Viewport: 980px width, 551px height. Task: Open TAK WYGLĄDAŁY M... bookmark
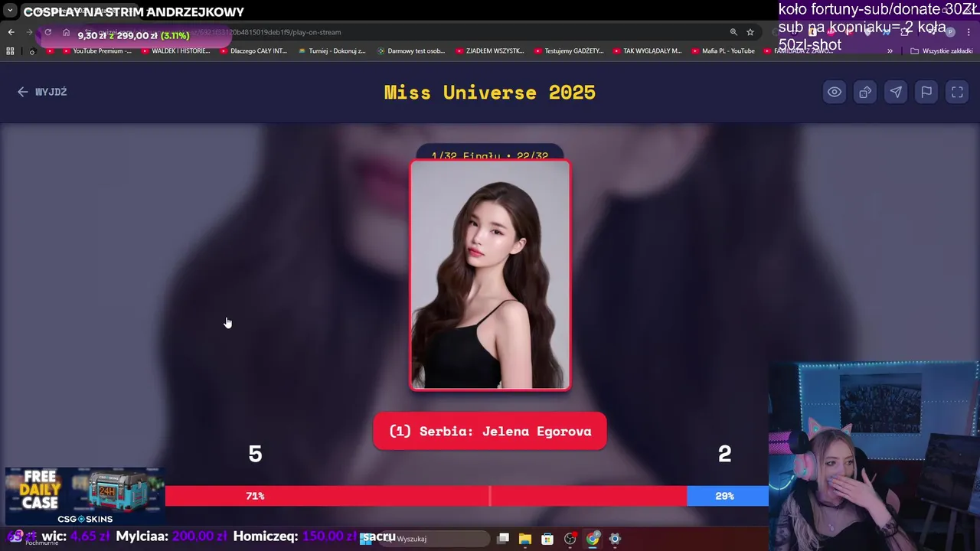pyautogui.click(x=648, y=51)
